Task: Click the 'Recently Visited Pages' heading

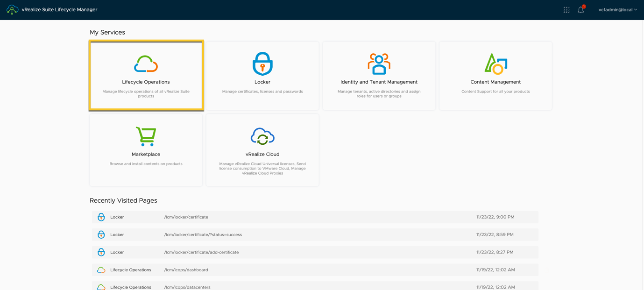Action: (x=123, y=201)
